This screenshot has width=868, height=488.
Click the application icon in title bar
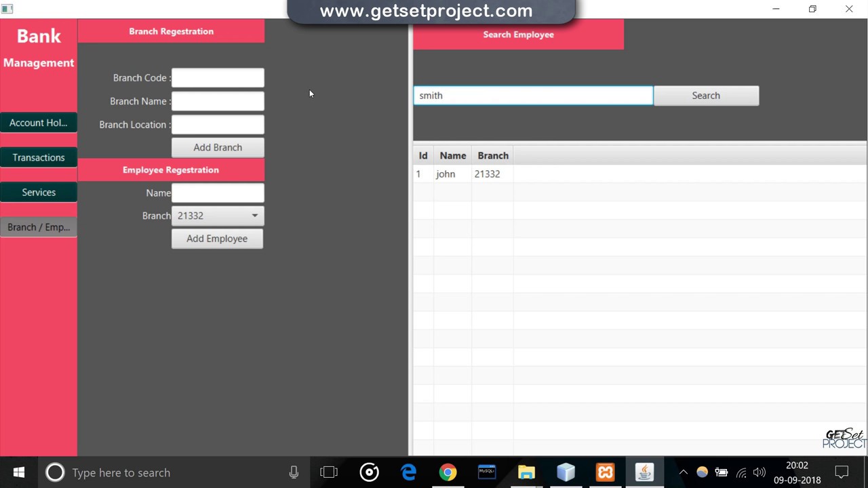(7, 9)
